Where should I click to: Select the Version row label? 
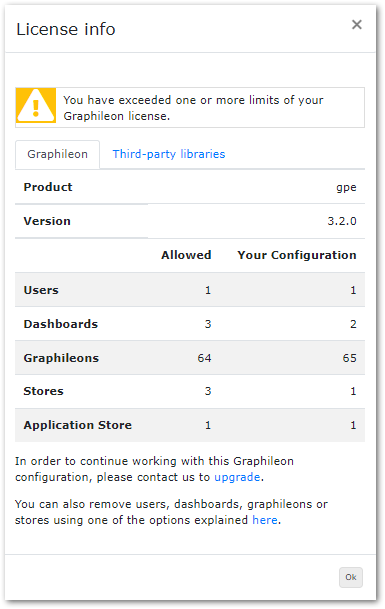tap(47, 221)
